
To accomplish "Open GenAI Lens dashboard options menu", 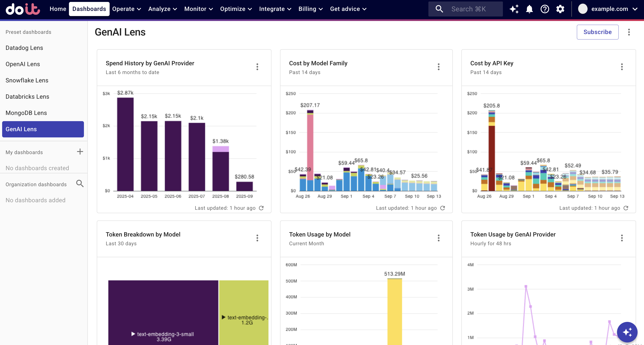I will [629, 32].
